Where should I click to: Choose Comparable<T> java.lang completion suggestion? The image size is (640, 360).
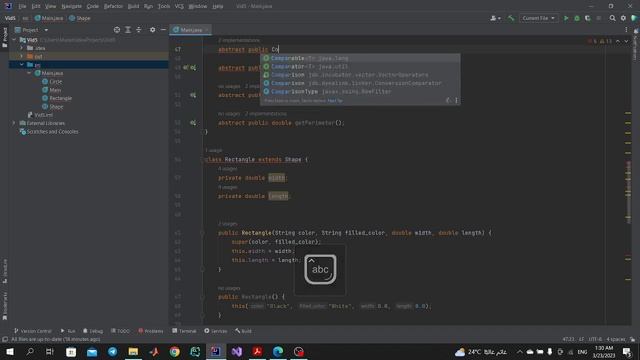point(360,58)
